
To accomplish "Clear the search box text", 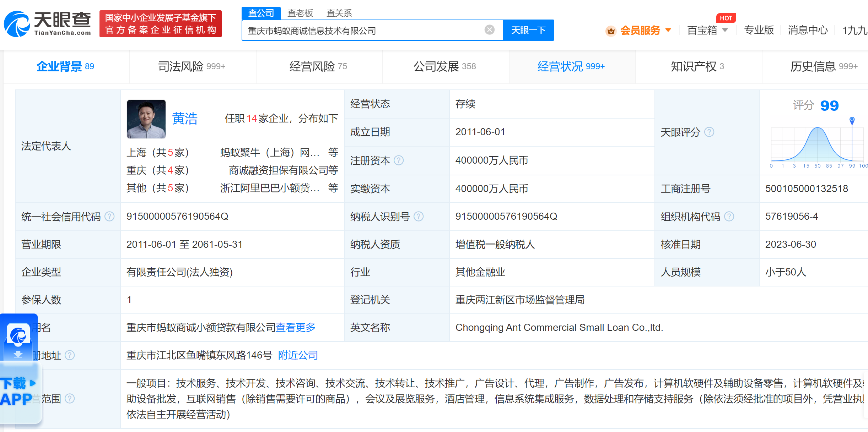I will click(x=489, y=30).
